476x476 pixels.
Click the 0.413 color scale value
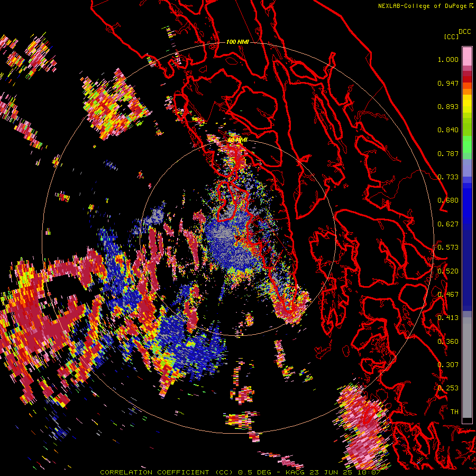[448, 318]
